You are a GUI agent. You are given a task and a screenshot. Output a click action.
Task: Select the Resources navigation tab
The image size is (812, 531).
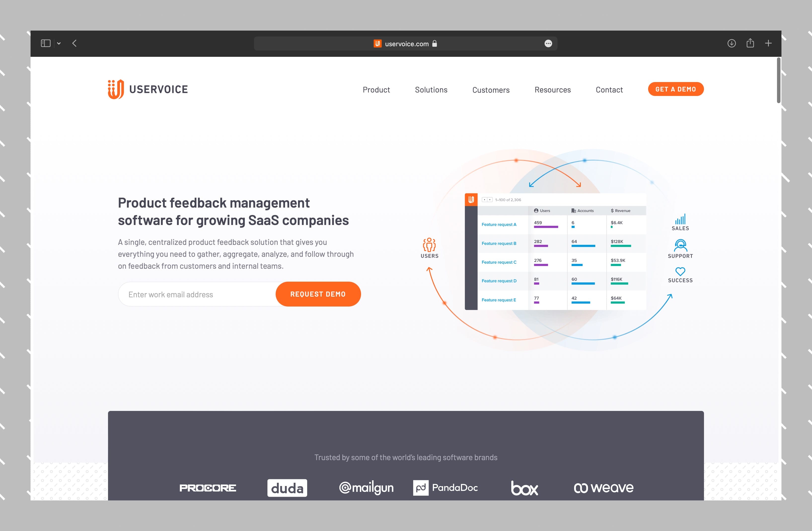[x=552, y=89]
